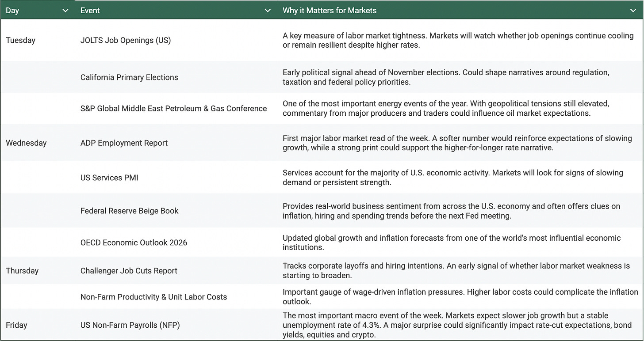This screenshot has height=341, width=644.
Task: Select the US Non-Farm Payrolls (NFP) cell
Action: [x=130, y=325]
